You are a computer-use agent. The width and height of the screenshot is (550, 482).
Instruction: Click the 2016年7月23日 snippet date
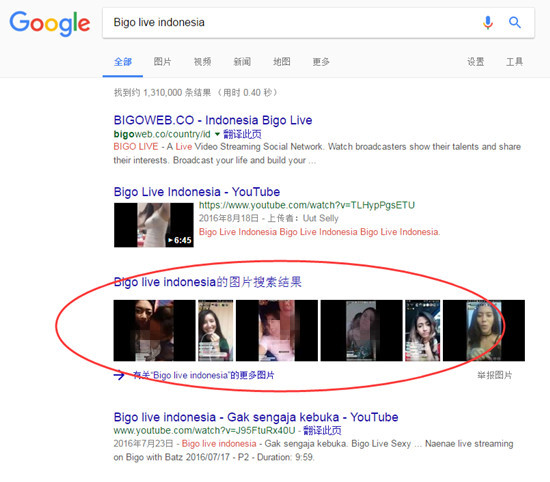click(x=143, y=444)
